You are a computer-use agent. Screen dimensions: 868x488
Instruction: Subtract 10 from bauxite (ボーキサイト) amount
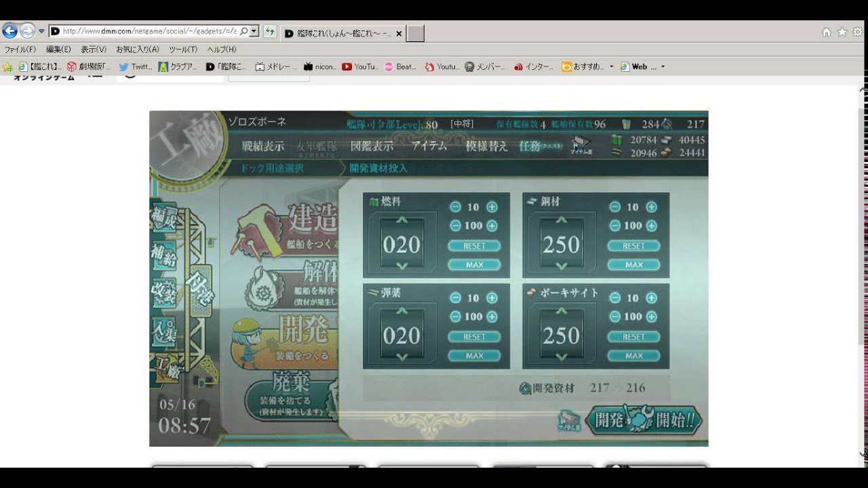(615, 298)
